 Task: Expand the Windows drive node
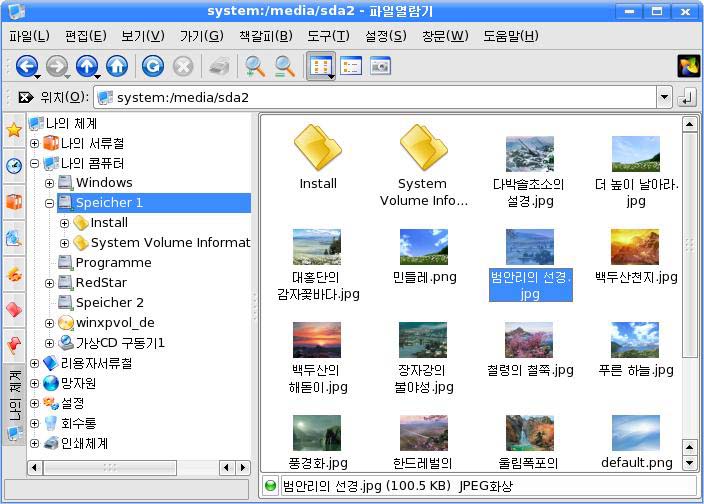[49, 183]
